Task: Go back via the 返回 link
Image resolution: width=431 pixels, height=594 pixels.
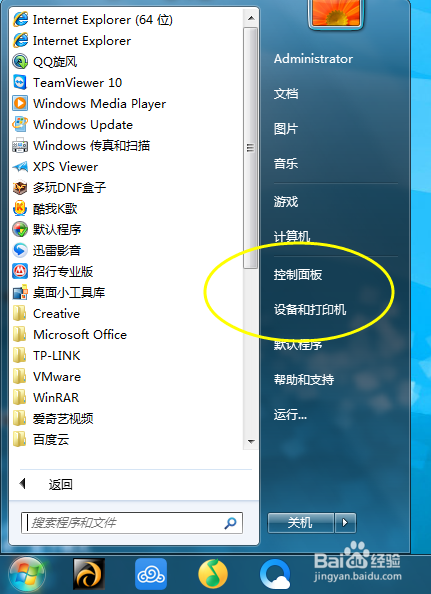Action: click(61, 484)
